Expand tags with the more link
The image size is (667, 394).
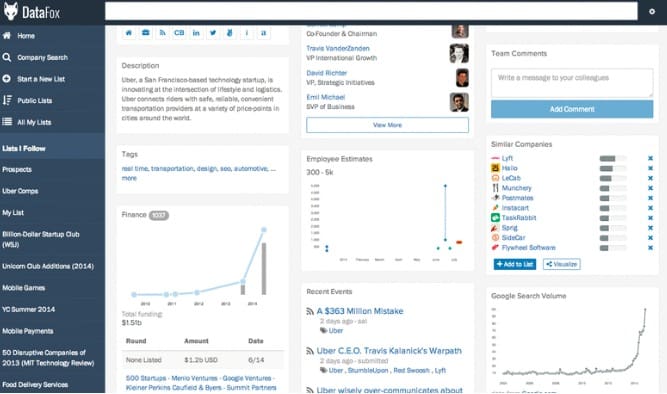click(x=129, y=178)
